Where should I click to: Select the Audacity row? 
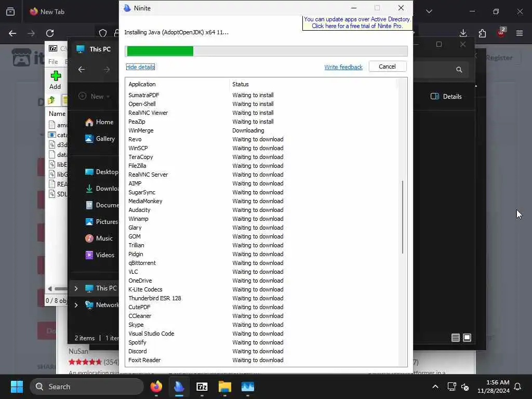point(261,210)
